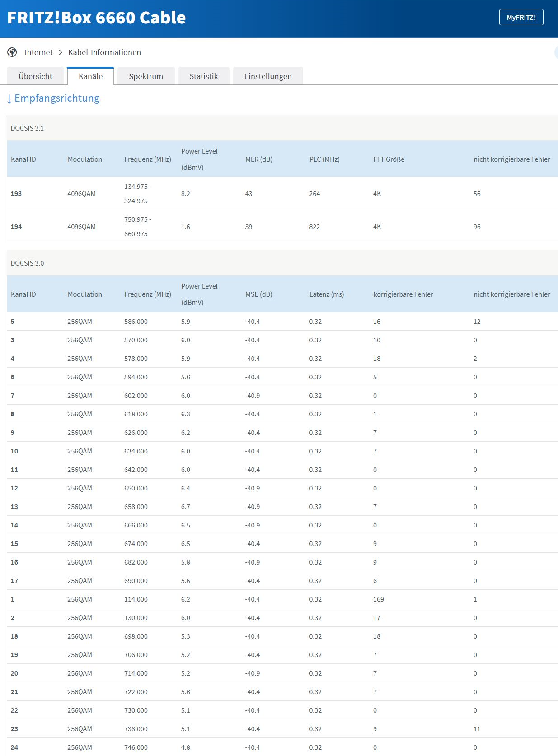558x756 pixels.
Task: Click frequency 738.000 cell
Action: coord(136,729)
